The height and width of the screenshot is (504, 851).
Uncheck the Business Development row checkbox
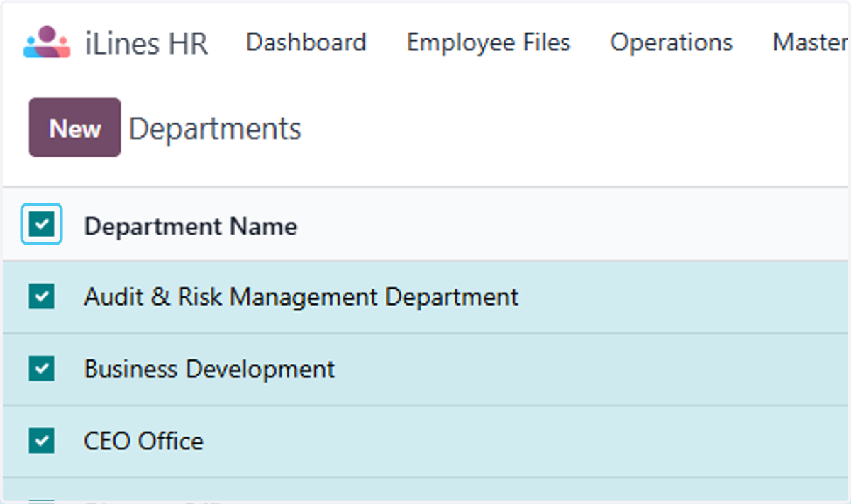click(x=42, y=369)
